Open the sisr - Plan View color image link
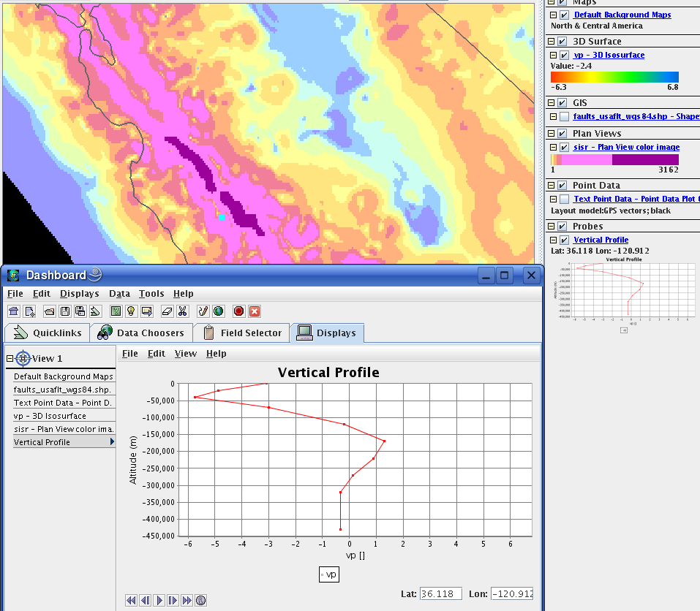 point(626,148)
